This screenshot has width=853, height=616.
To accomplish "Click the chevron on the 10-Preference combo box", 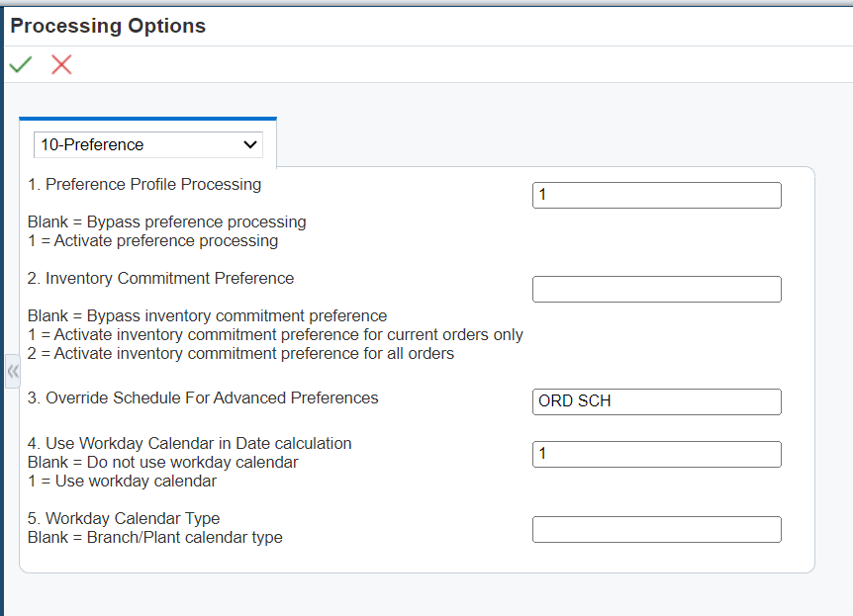I will (250, 144).
